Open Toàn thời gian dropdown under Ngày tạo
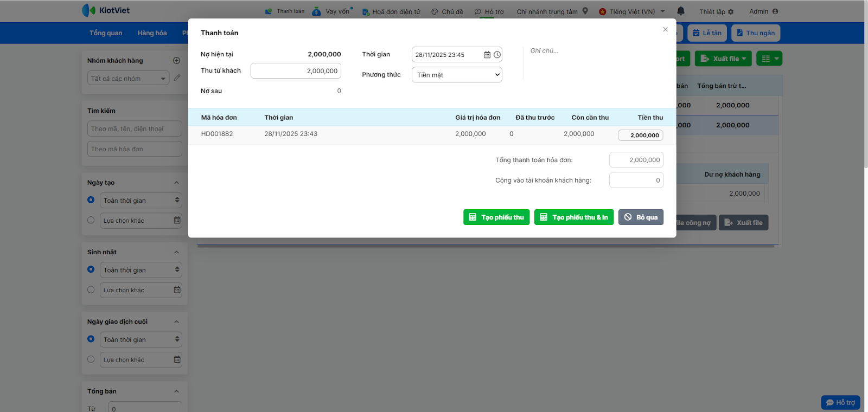 [141, 200]
